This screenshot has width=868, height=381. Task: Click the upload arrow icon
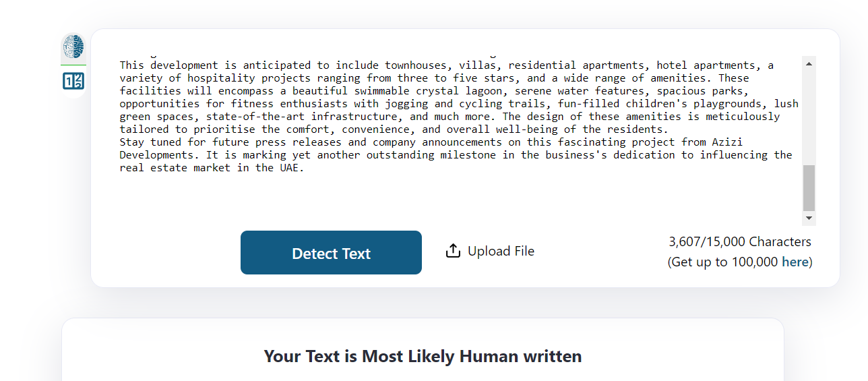click(x=453, y=251)
